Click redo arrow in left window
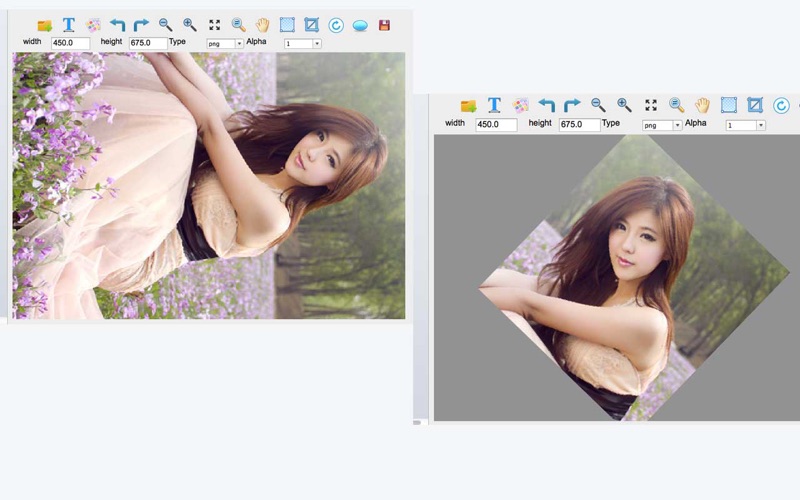 tap(141, 24)
